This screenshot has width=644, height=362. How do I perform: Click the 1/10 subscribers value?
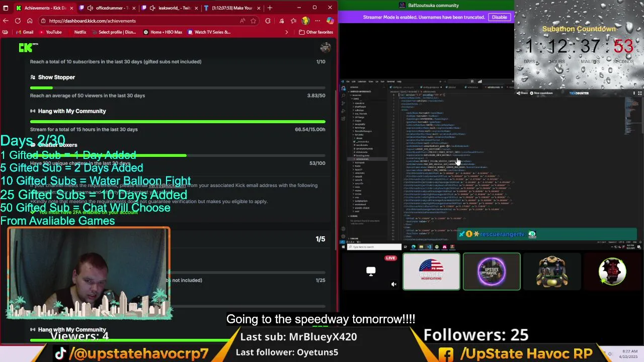(320, 62)
